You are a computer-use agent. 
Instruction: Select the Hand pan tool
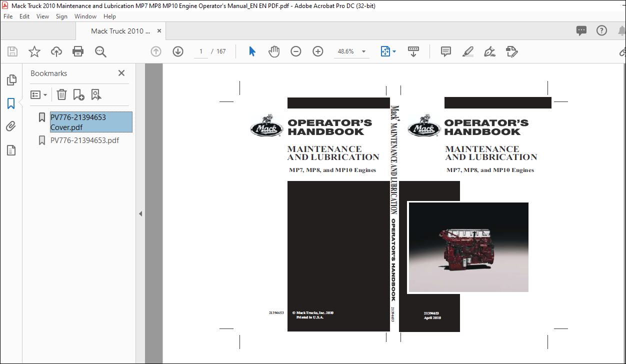[274, 51]
